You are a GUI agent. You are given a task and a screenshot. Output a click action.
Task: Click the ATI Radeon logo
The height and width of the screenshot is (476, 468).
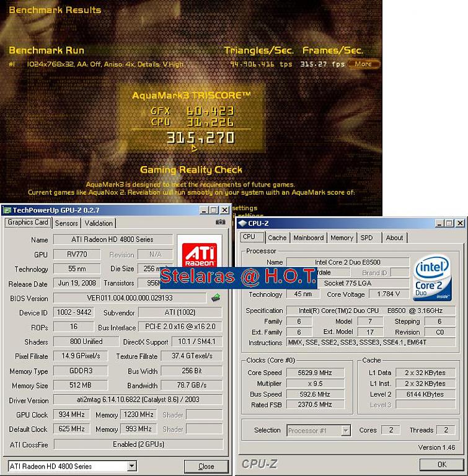pos(200,254)
